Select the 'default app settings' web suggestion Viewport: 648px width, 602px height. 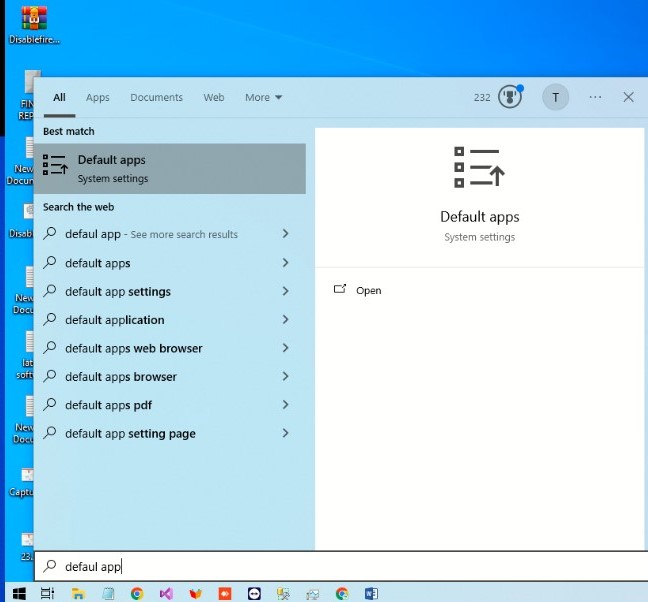[x=118, y=292]
